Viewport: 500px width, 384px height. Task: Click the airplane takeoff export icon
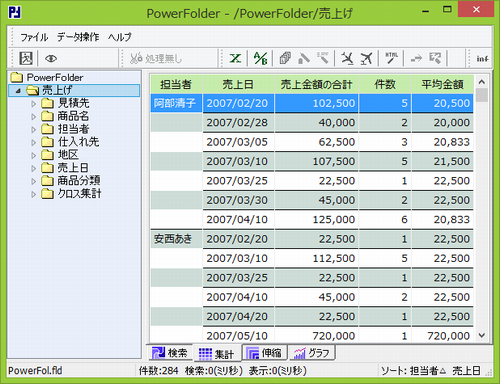[x=366, y=59]
